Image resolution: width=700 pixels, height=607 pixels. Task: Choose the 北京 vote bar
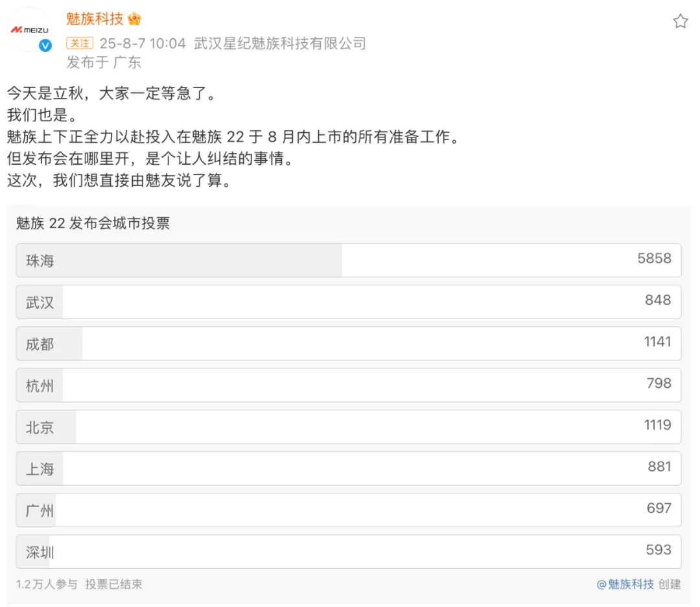pos(349,427)
